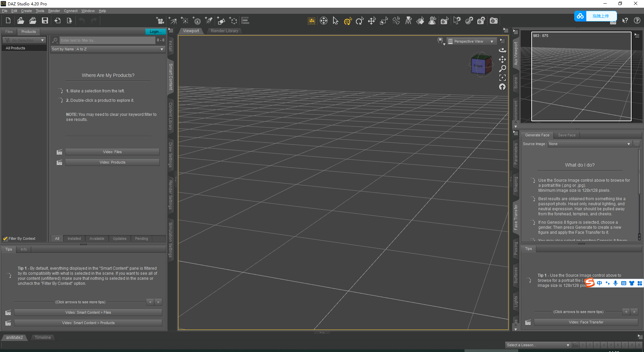This screenshot has width=644, height=352.
Task: Expand the Source Image dropdown showing None
Action: tap(589, 144)
